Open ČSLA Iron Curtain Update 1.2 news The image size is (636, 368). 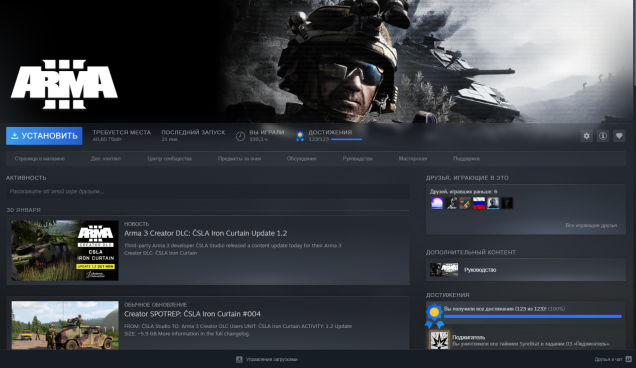tap(205, 233)
